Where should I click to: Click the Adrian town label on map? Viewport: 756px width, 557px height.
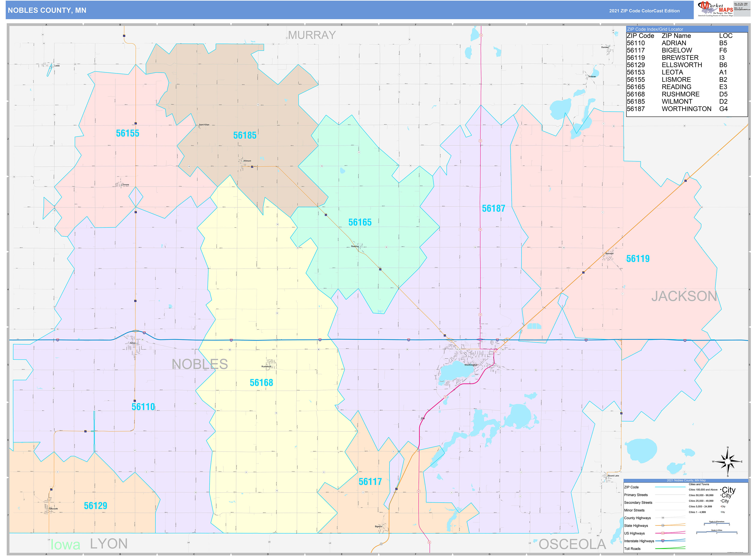[133, 343]
